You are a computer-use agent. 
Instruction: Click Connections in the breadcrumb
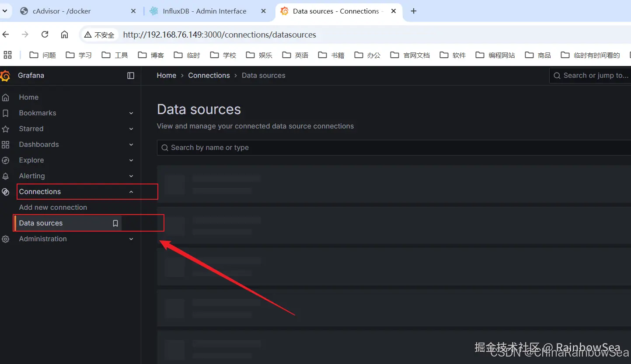pyautogui.click(x=209, y=76)
